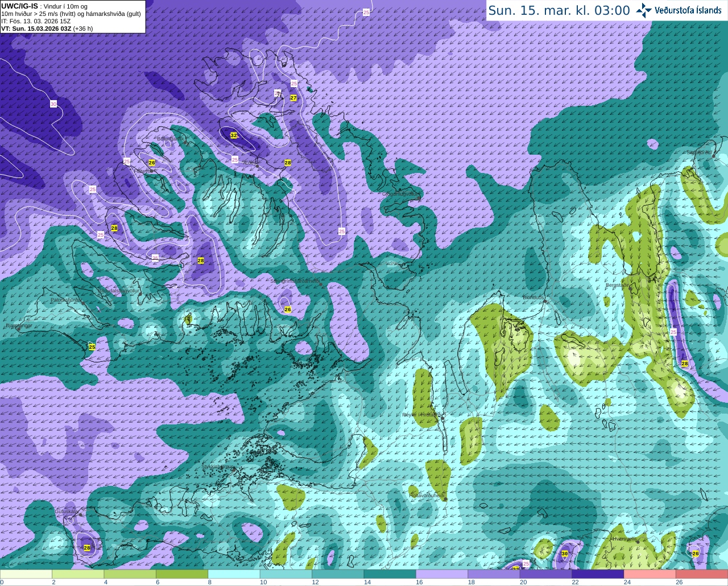Click the yellow 26 marker below Steingrímsfjarðarheiði
728x586 pixels.
(288, 309)
